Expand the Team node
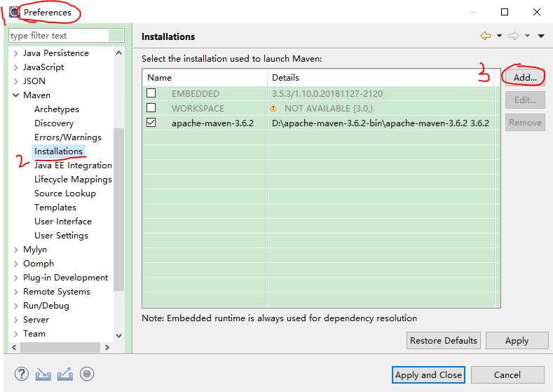This screenshot has width=553, height=392. [16, 334]
